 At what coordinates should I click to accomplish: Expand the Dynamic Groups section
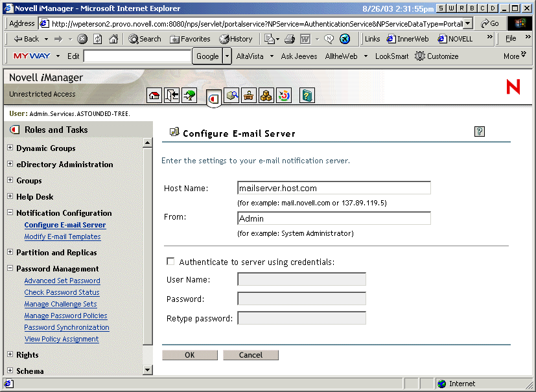point(9,148)
